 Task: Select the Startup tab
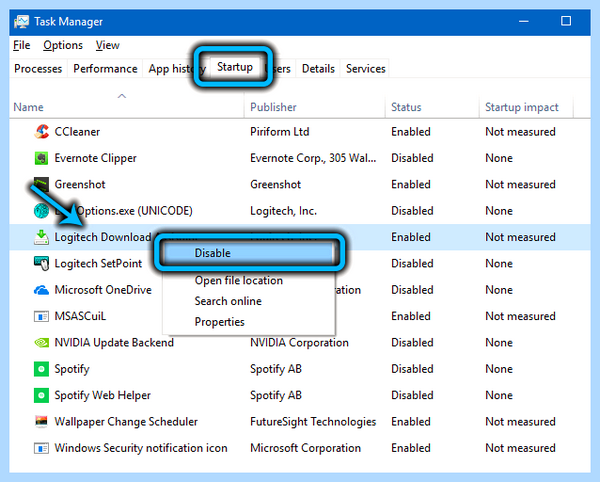[235, 67]
